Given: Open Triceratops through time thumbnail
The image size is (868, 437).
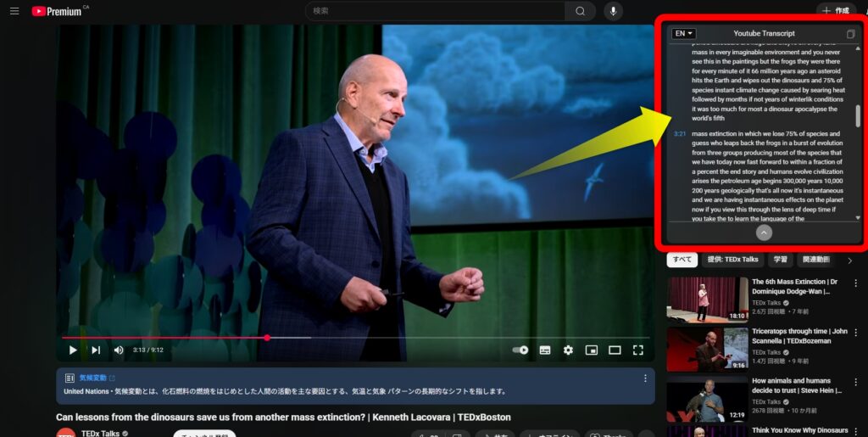Looking at the screenshot, I should pyautogui.click(x=708, y=349).
